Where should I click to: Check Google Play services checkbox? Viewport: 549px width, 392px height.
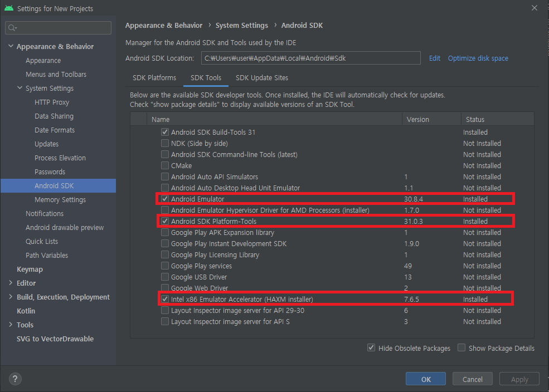tap(165, 266)
